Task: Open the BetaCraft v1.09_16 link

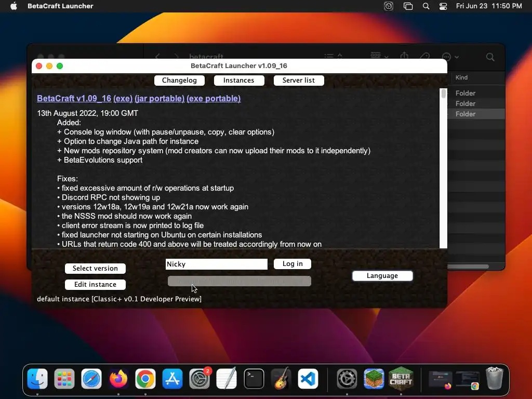Action: (x=74, y=98)
